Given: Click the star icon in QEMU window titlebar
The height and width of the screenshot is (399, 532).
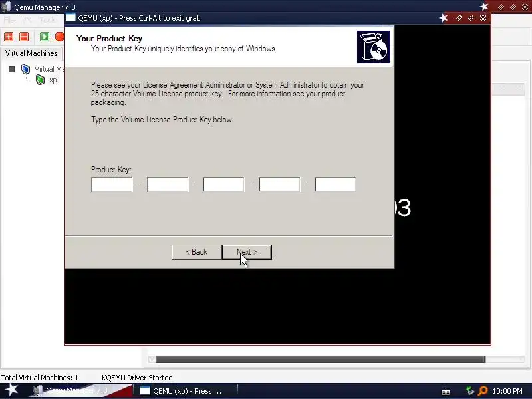Looking at the screenshot, I should pos(444,18).
